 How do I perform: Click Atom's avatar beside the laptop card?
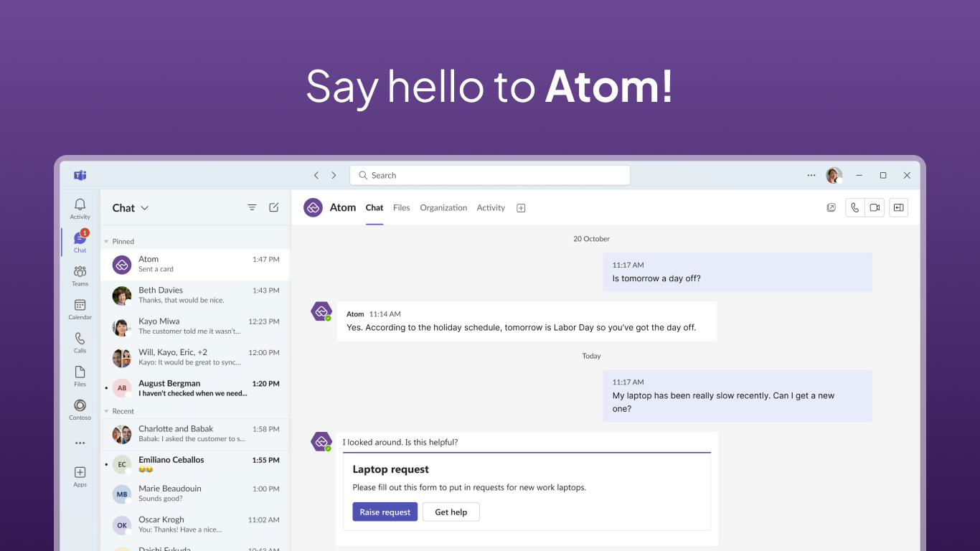coord(321,441)
